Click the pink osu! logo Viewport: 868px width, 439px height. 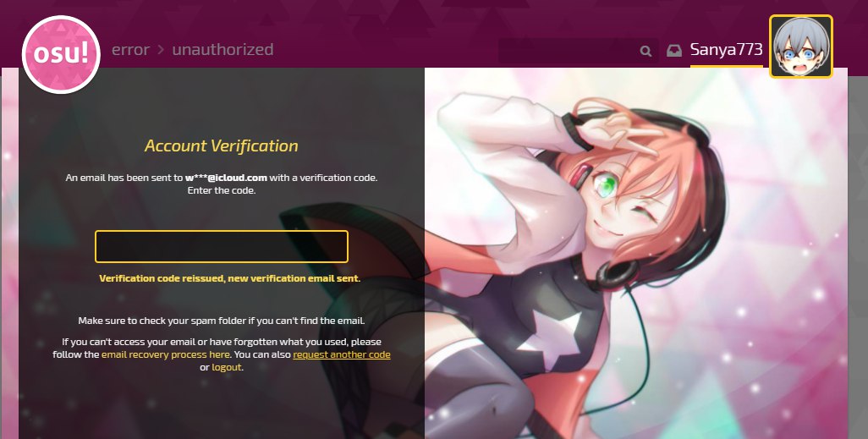click(x=61, y=54)
